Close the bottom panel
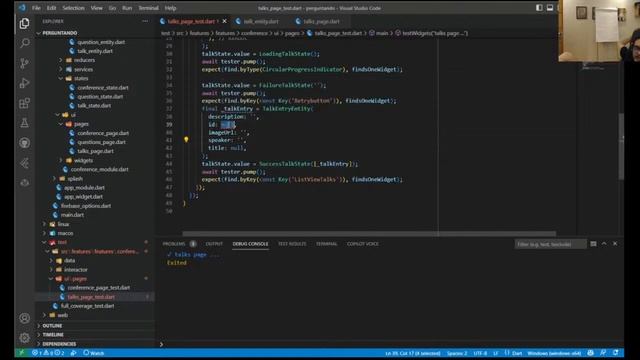 click(x=615, y=244)
